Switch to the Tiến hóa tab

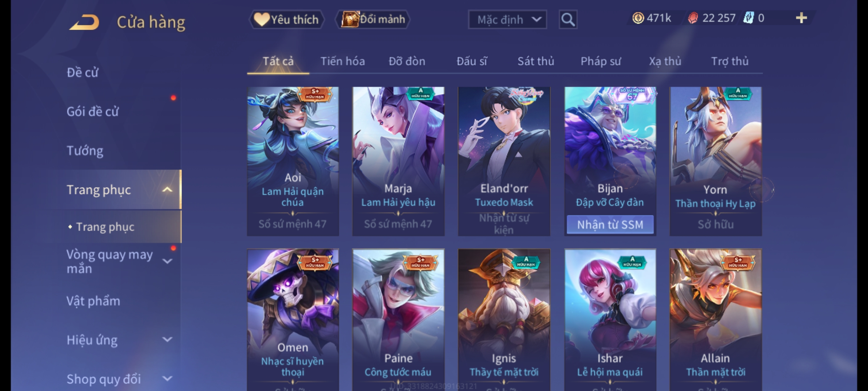(342, 61)
